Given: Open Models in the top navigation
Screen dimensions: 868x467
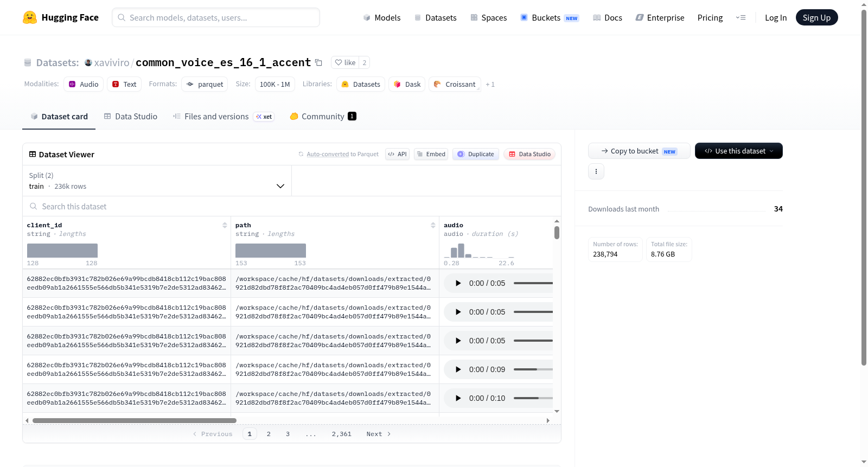Looking at the screenshot, I should (x=382, y=18).
